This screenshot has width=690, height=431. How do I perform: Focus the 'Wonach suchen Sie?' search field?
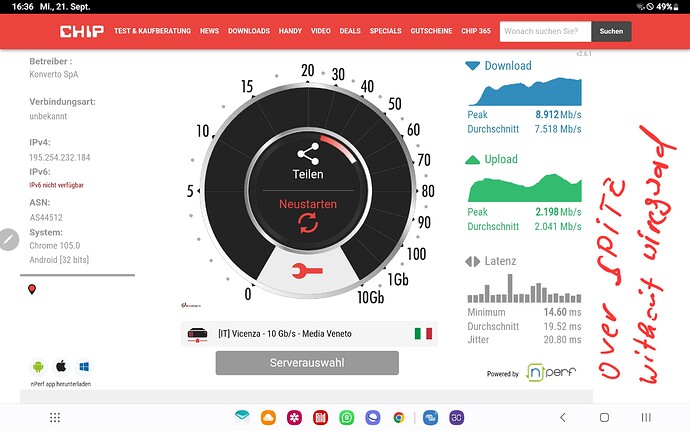click(544, 31)
